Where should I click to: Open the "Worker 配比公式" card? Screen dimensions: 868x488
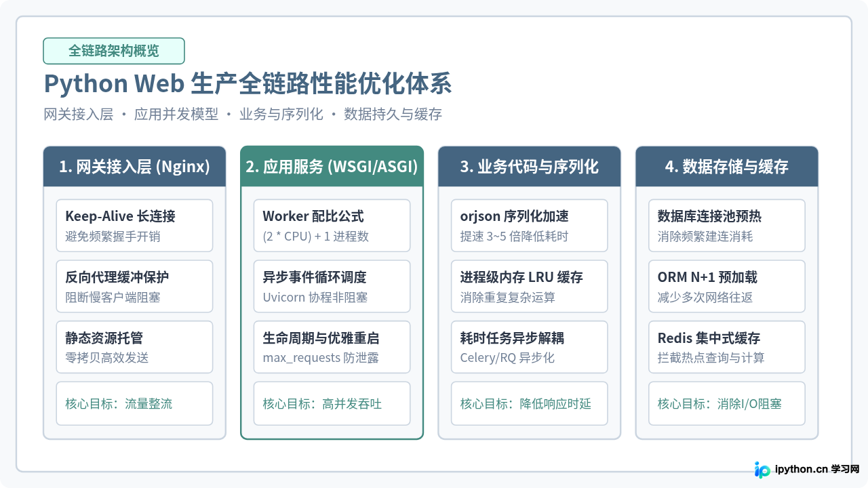332,226
